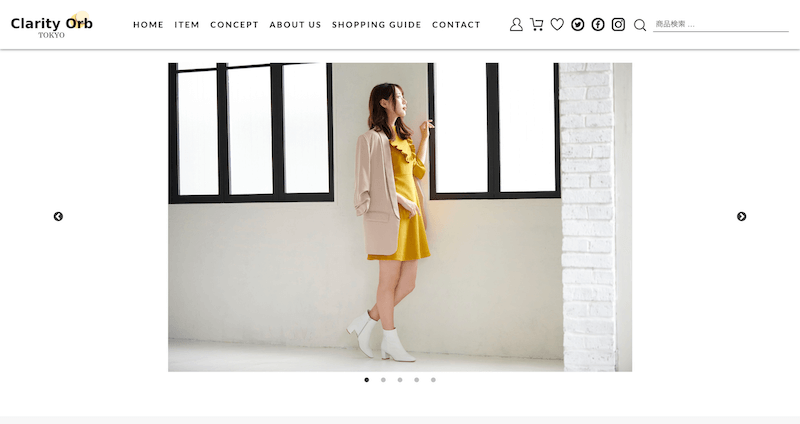Open the heart wishlist icon
This screenshot has width=800, height=424.
pyautogui.click(x=557, y=24)
